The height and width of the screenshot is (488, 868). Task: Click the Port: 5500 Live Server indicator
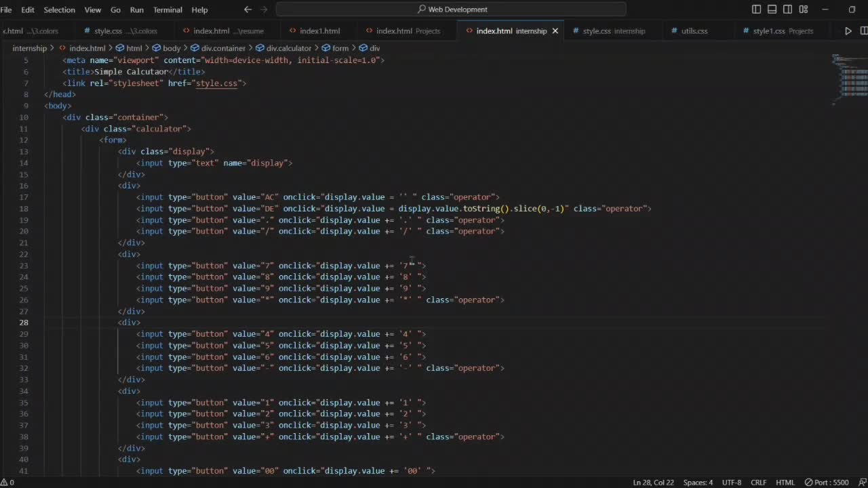coord(827,483)
